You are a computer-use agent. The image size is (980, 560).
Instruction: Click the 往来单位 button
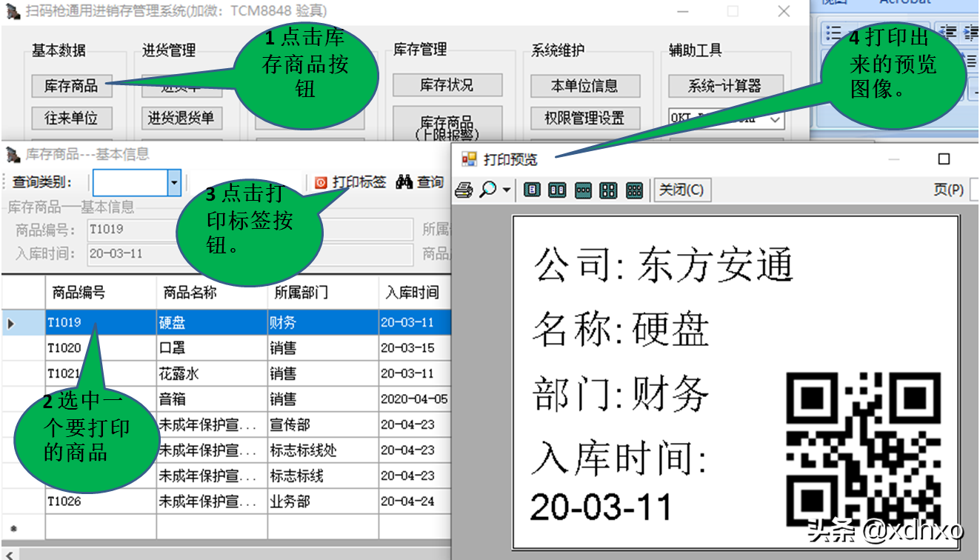pos(71,118)
